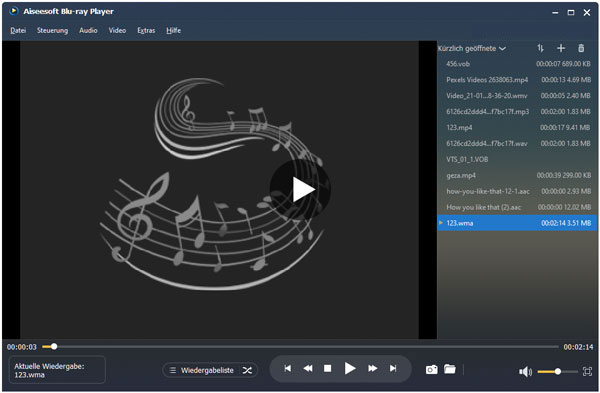The width and height of the screenshot is (600, 393).
Task: Select Pexels Videos 2638063.mp4 in the playlist
Action: tap(517, 80)
